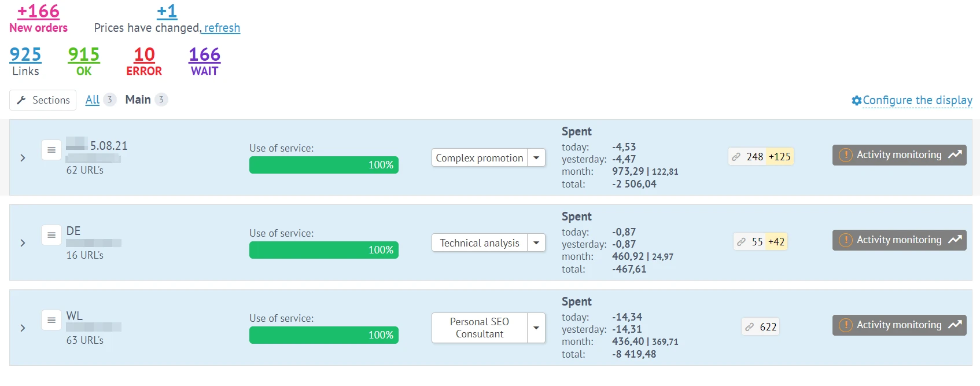The height and width of the screenshot is (386, 980).
Task: Click the chain icon with 622 links
Action: coord(749,327)
